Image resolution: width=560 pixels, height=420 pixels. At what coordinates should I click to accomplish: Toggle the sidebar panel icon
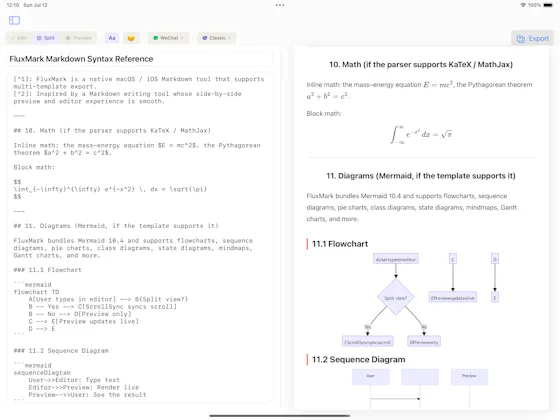14,20
